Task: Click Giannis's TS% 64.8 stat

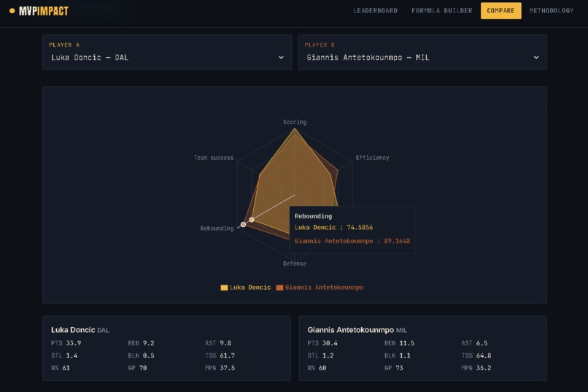Action: pos(476,356)
